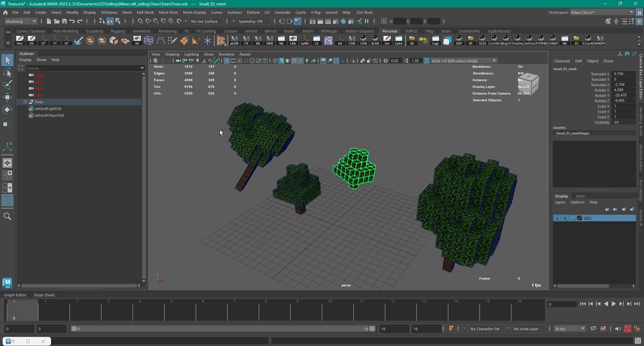The height and width of the screenshot is (346, 644).
Task: Switch to the Poly Modeling shelf tab
Action: pyautogui.click(x=66, y=31)
